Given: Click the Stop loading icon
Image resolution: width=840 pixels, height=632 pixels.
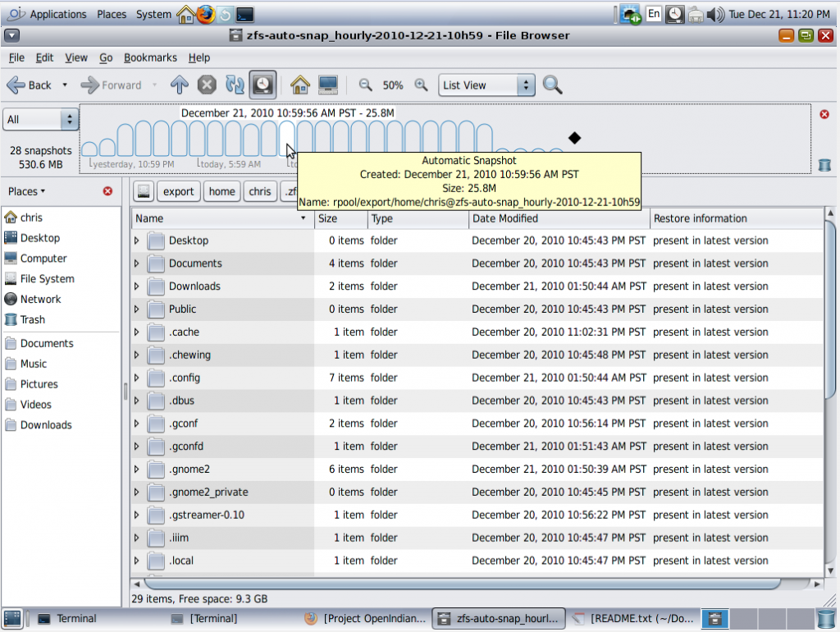Looking at the screenshot, I should (208, 85).
